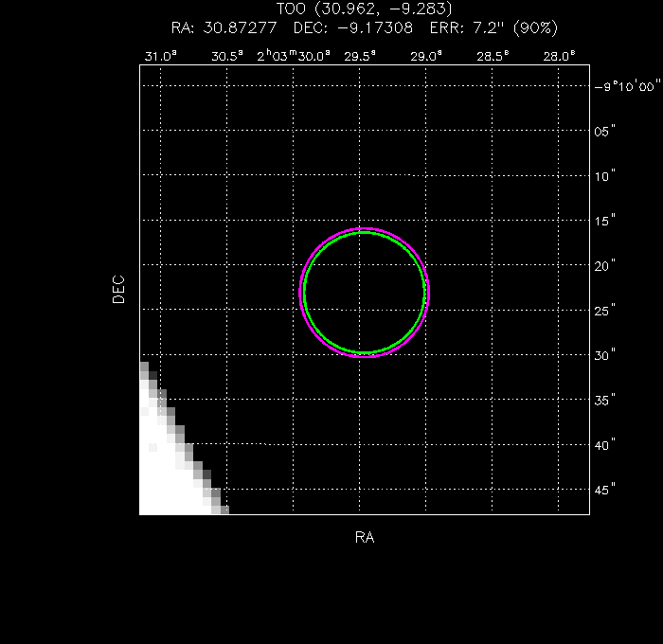Click the 40" declination tick label

[604, 445]
